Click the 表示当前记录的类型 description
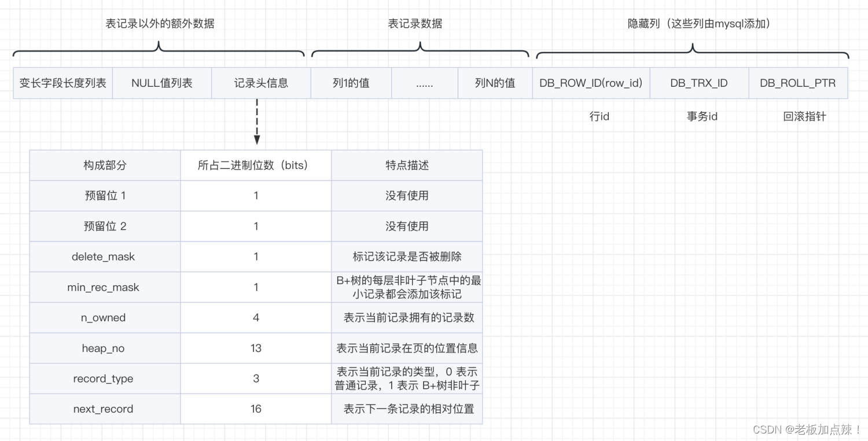 (407, 378)
